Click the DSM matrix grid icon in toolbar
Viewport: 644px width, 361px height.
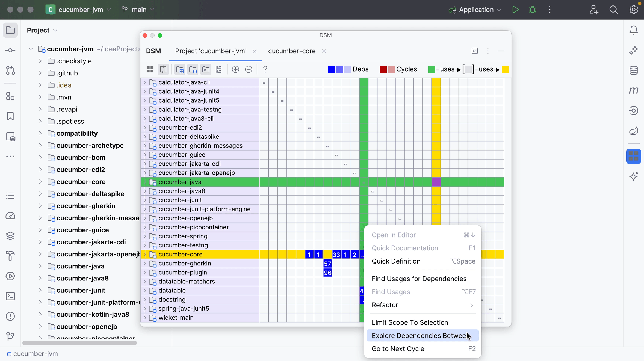pyautogui.click(x=150, y=69)
